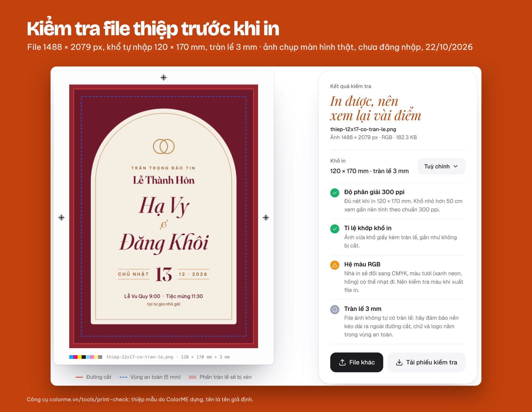Image resolution: width=532 pixels, height=412 pixels.
Task: Click the green check icon beside Tỉ lệ khớp khổ in
Action: tap(335, 229)
